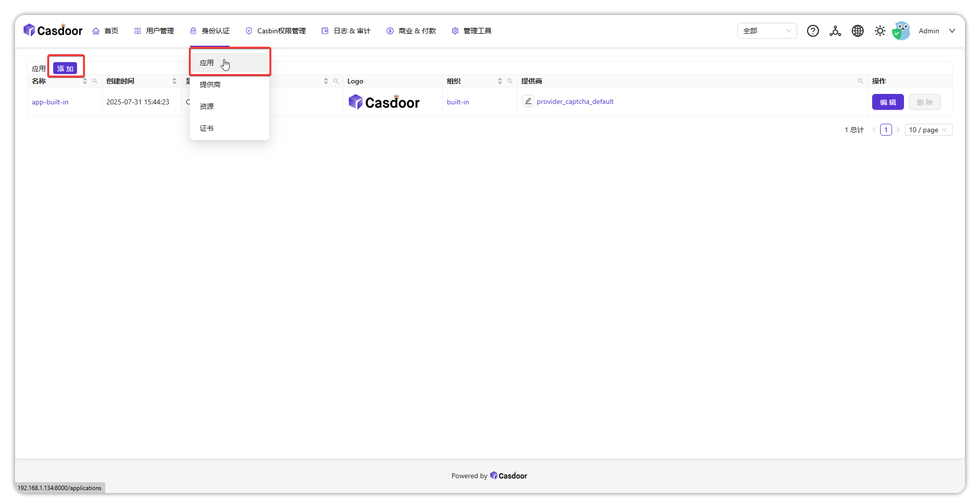Open the 10 / page size dropdown
Viewport: 980px width, 503px height.
(928, 129)
